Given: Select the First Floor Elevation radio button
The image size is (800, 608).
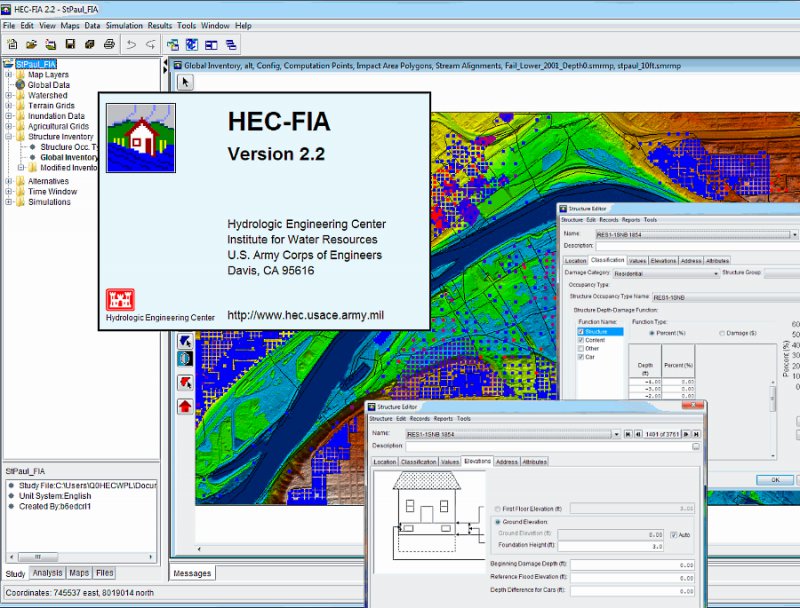Looking at the screenshot, I should click(497, 509).
